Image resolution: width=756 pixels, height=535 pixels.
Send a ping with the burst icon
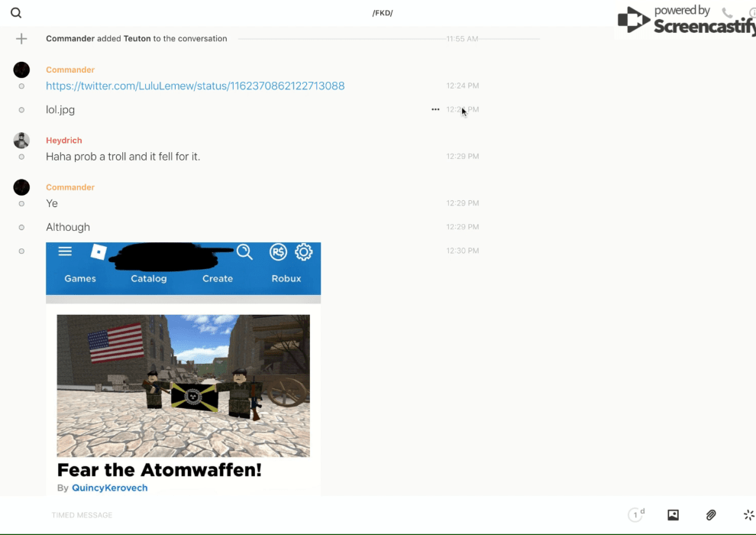click(x=748, y=515)
